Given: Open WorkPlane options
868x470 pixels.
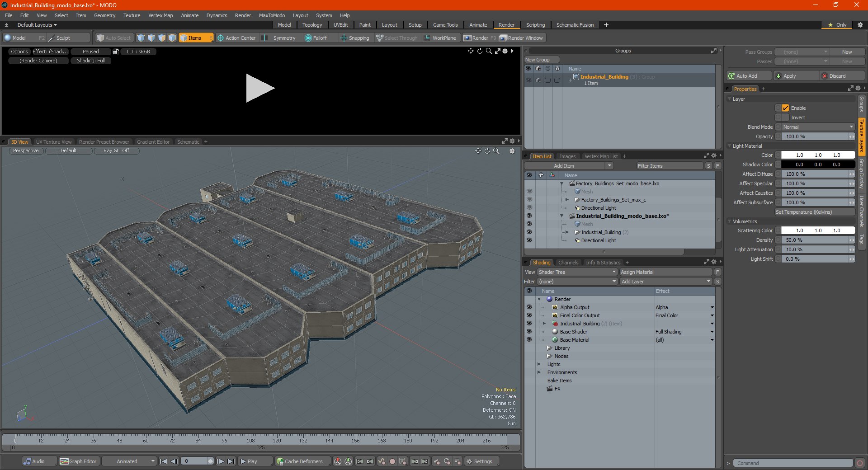Looking at the screenshot, I should coord(440,38).
